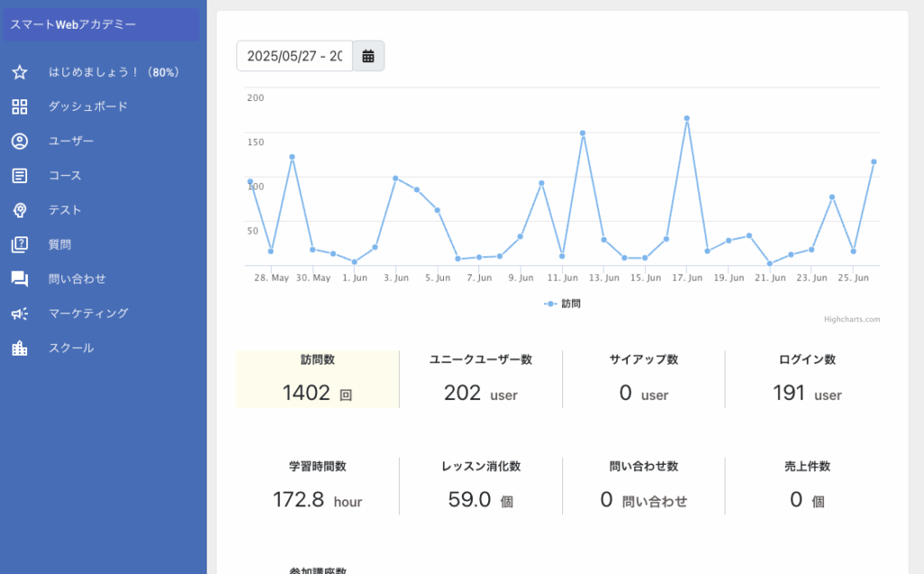Click the 150 y-axis label

(255, 142)
